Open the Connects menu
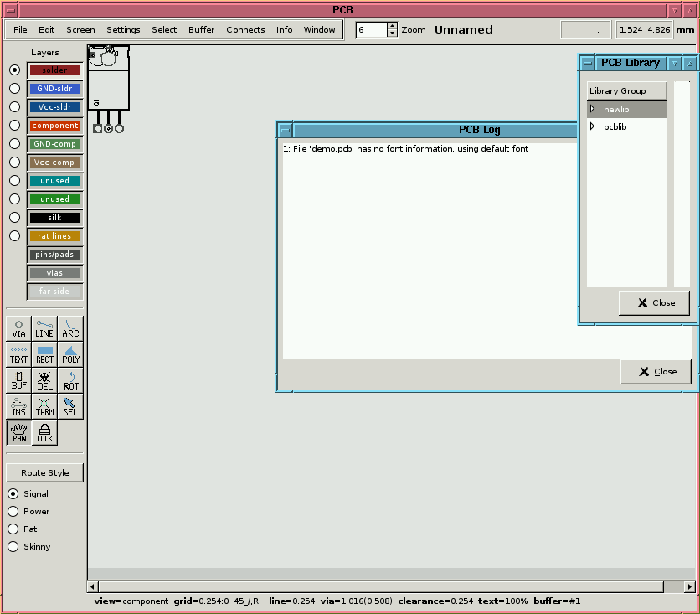This screenshot has height=614, width=700. [x=245, y=29]
